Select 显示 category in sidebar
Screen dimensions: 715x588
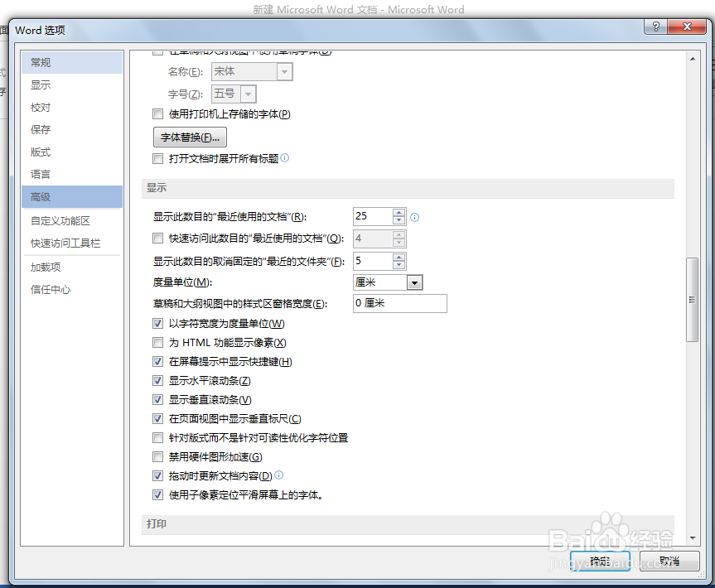pyautogui.click(x=72, y=84)
